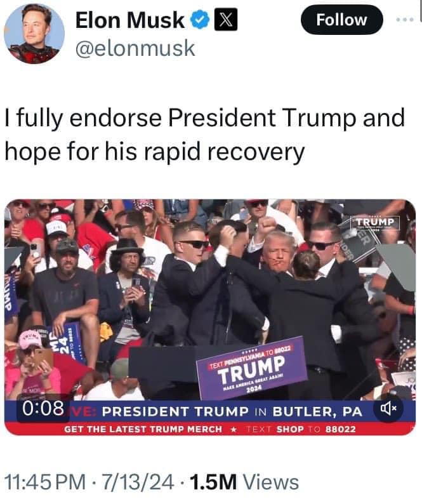Image resolution: width=422 pixels, height=504 pixels.
Task: Click the blue verified checkmark badge
Action: [x=201, y=20]
